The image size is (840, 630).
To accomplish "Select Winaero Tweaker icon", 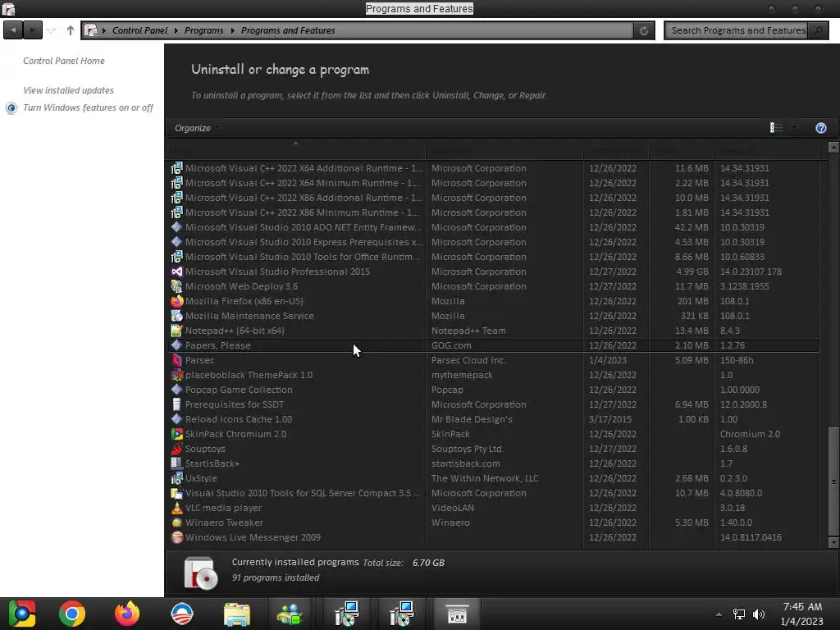I will tap(177, 523).
